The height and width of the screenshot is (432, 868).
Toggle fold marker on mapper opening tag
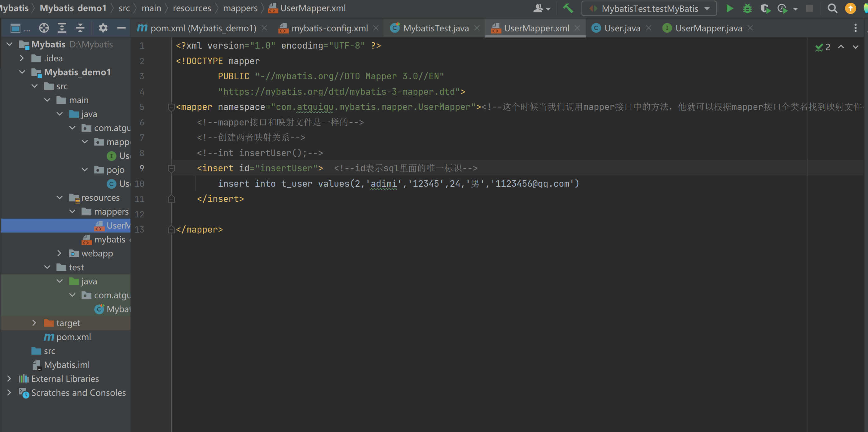pyautogui.click(x=171, y=107)
